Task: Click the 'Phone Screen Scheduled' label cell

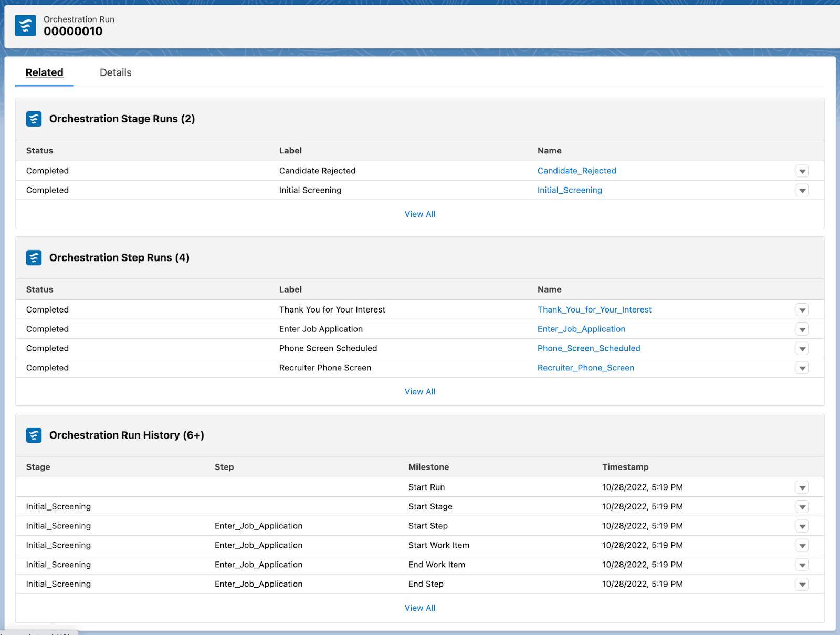Action: [x=328, y=348]
